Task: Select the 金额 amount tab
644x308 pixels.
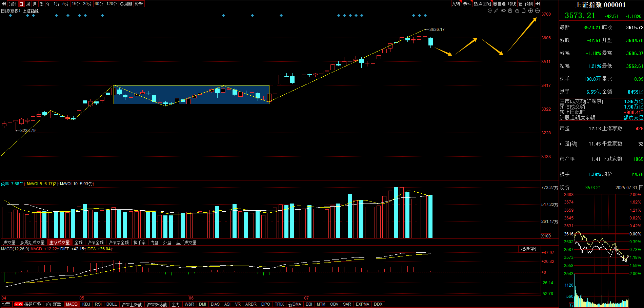Action: click(x=79, y=243)
